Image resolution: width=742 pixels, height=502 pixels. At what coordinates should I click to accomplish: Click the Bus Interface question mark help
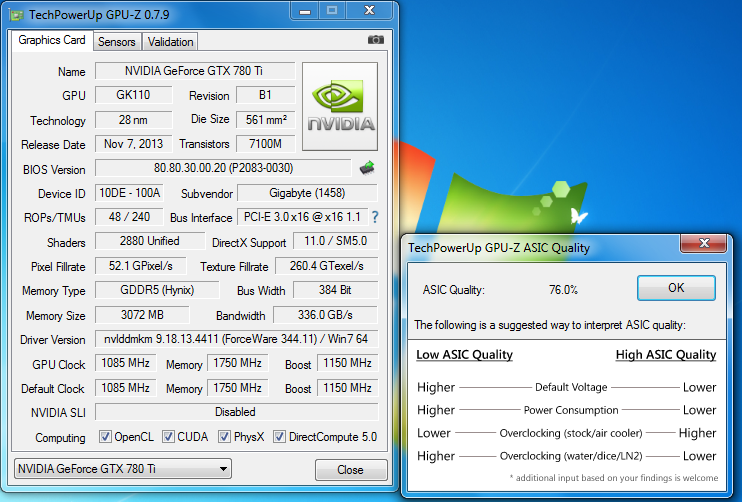(x=375, y=217)
